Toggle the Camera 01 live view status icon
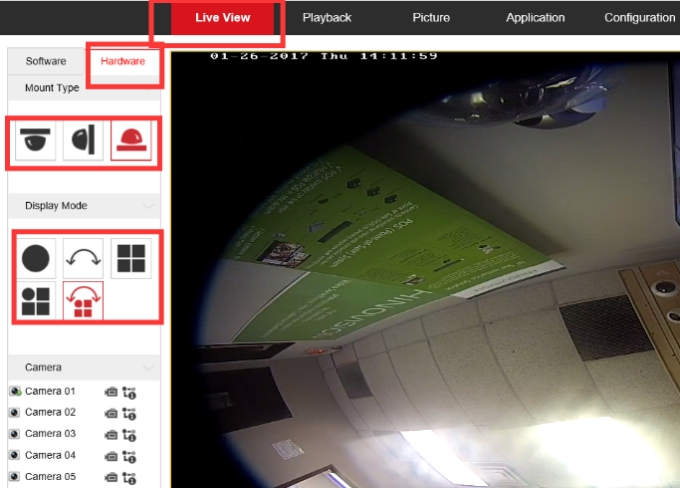680x488 pixels. pos(14,391)
